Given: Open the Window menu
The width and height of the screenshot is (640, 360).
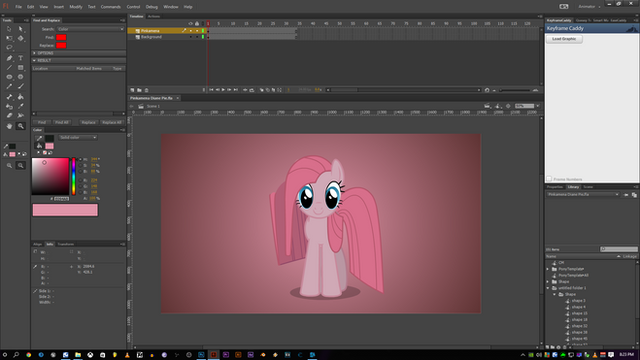Looking at the screenshot, I should click(171, 7).
